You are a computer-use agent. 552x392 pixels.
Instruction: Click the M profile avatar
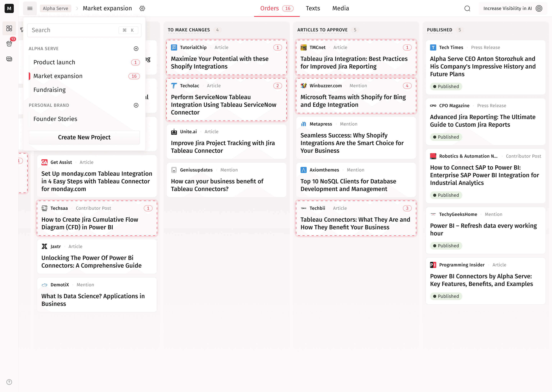[9, 8]
